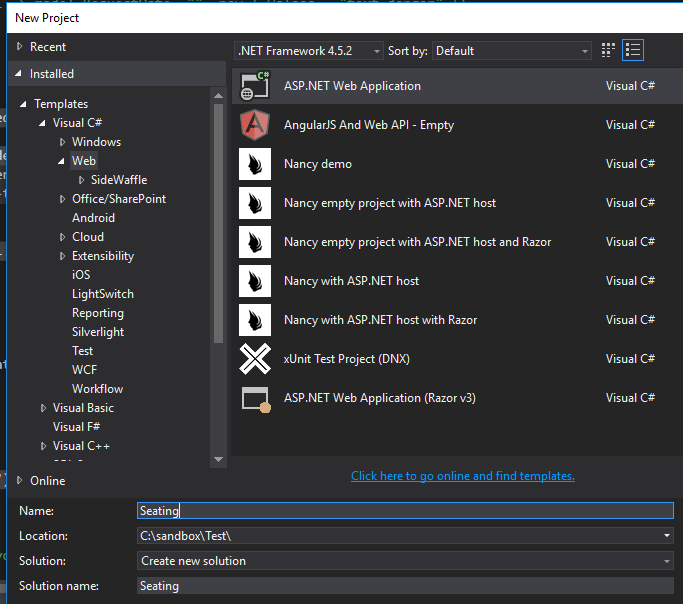683x604 pixels.
Task: Click icon beside Nancy with ASP.NET host
Action: (x=255, y=281)
